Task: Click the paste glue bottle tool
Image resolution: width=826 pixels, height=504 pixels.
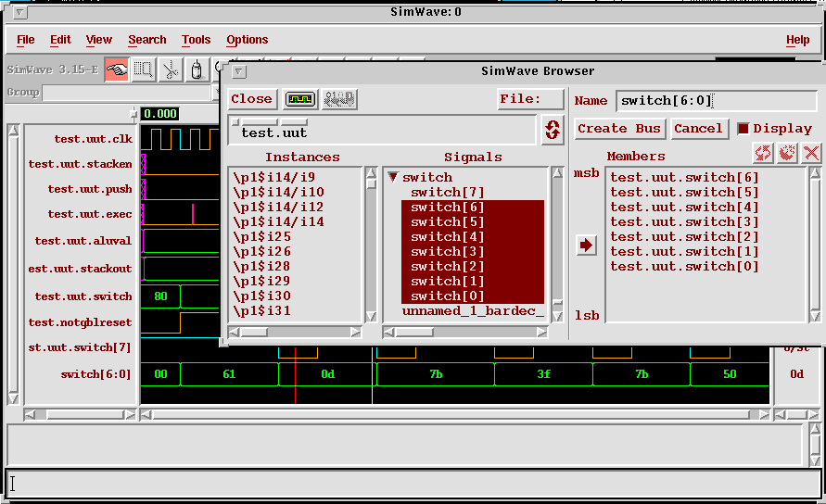Action: tap(196, 69)
